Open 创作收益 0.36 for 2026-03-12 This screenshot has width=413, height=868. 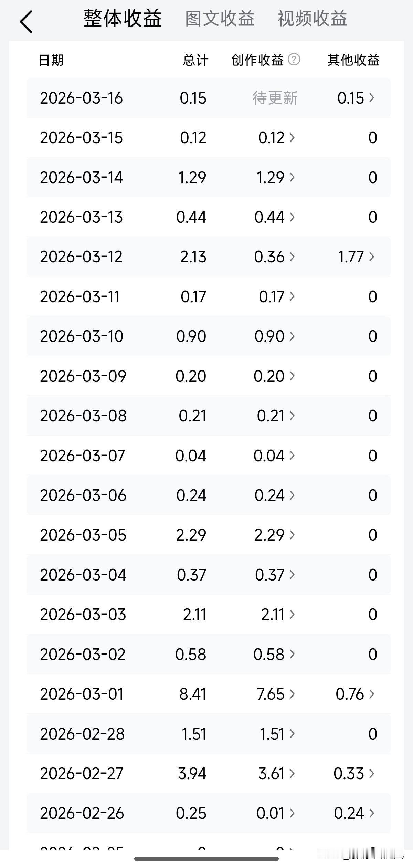(x=275, y=257)
